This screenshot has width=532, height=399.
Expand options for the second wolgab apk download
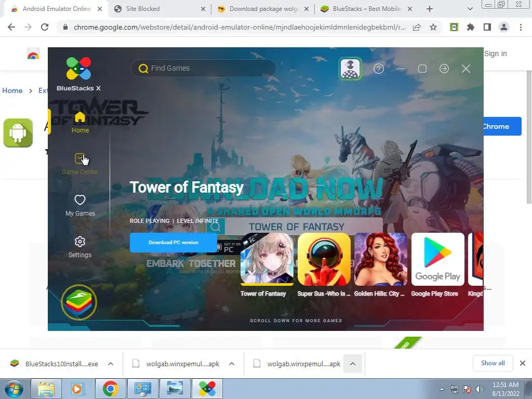point(353,364)
